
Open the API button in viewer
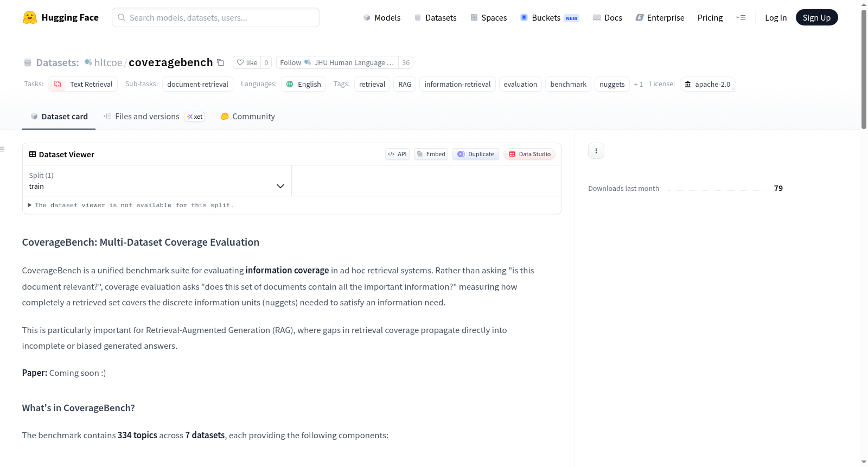[x=397, y=154]
